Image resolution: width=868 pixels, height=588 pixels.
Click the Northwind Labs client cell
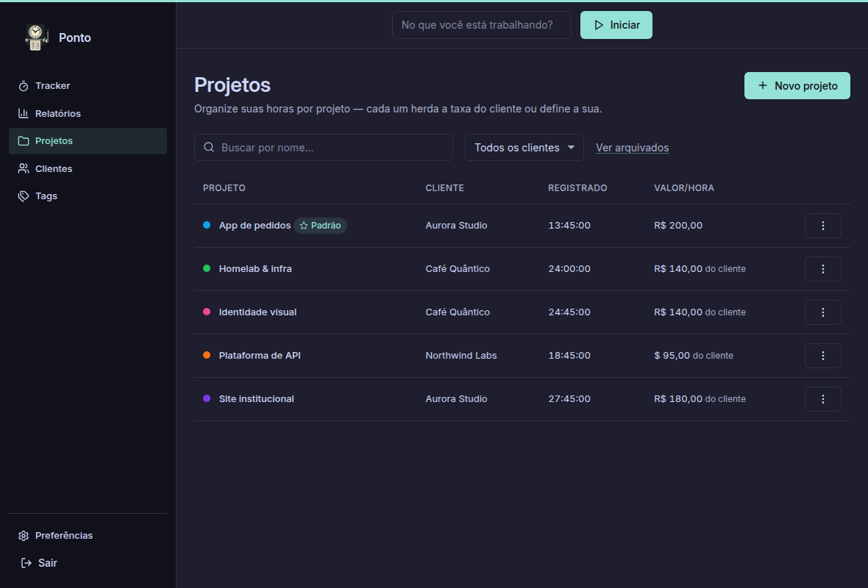coord(461,356)
